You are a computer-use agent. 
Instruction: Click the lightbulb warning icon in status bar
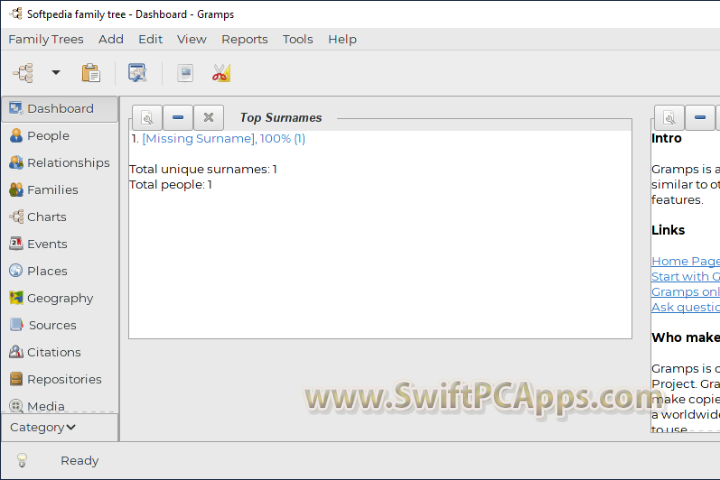(x=22, y=460)
